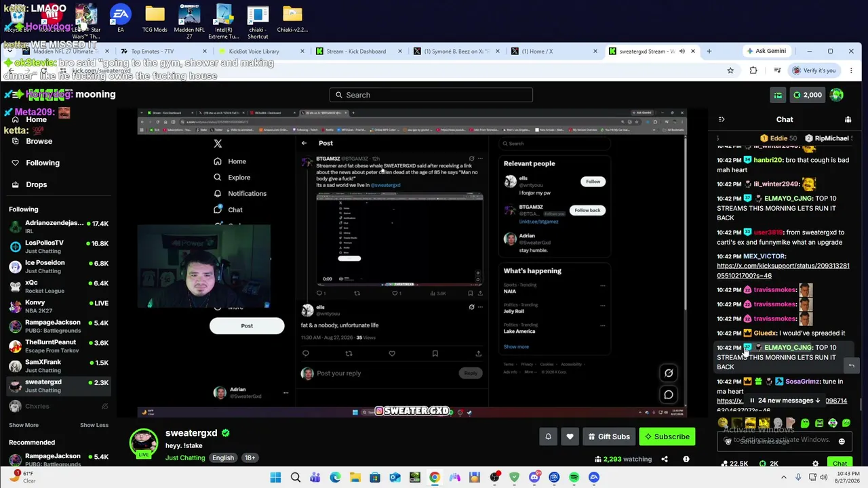Click the Gift Subs button
The height and width of the screenshot is (488, 868).
(608, 436)
